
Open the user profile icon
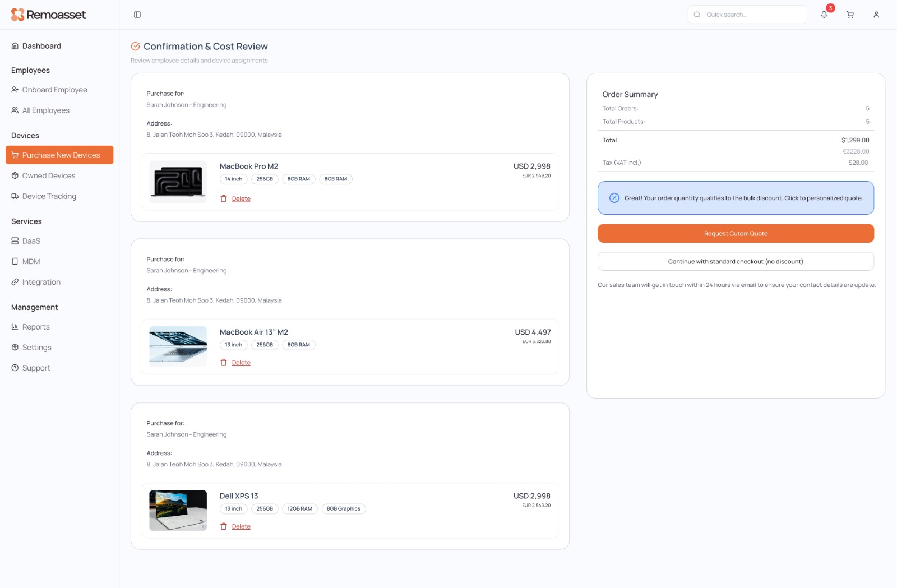pyautogui.click(x=876, y=15)
